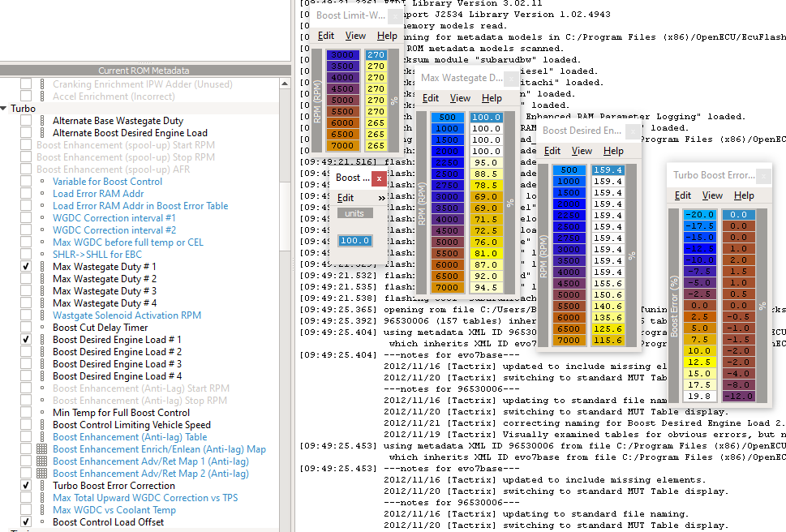Image resolution: width=786 pixels, height=532 pixels.
Task: Enable the Max Wastegate Duty # 2 checkbox
Action: (x=26, y=279)
